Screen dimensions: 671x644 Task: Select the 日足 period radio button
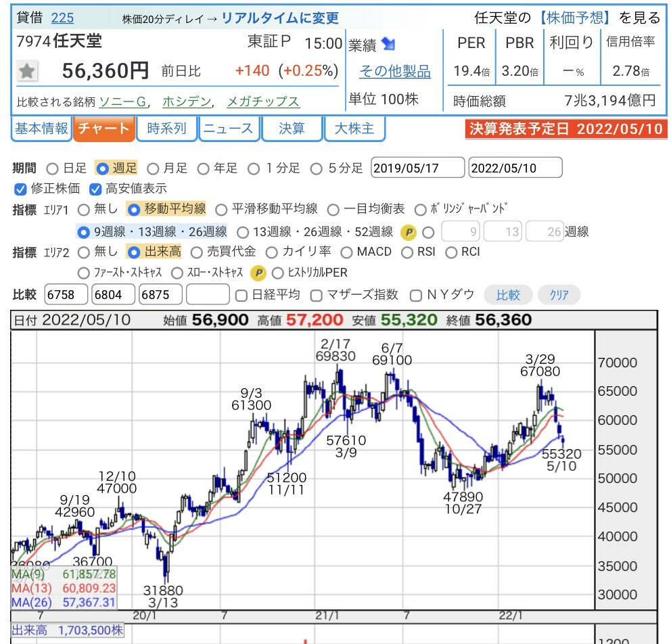point(52,168)
